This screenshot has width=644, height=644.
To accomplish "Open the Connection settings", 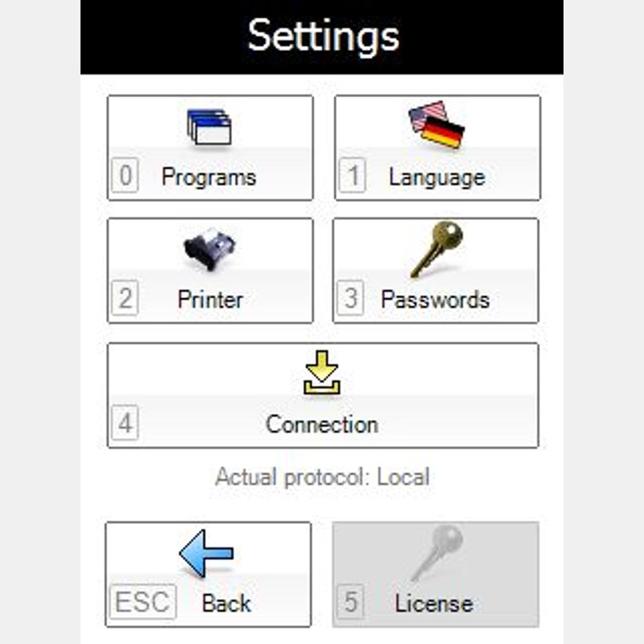I will [x=323, y=396].
